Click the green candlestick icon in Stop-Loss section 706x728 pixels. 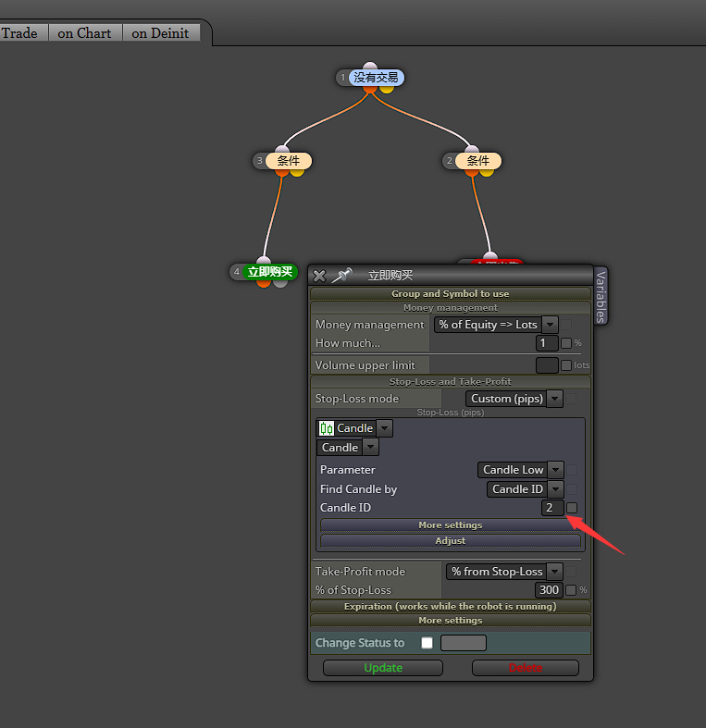coord(327,428)
